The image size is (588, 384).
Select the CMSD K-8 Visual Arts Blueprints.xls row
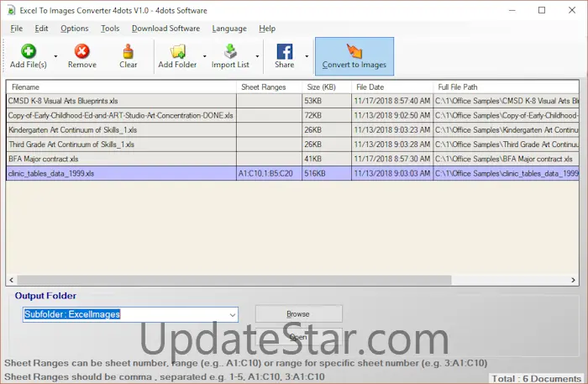pos(292,101)
